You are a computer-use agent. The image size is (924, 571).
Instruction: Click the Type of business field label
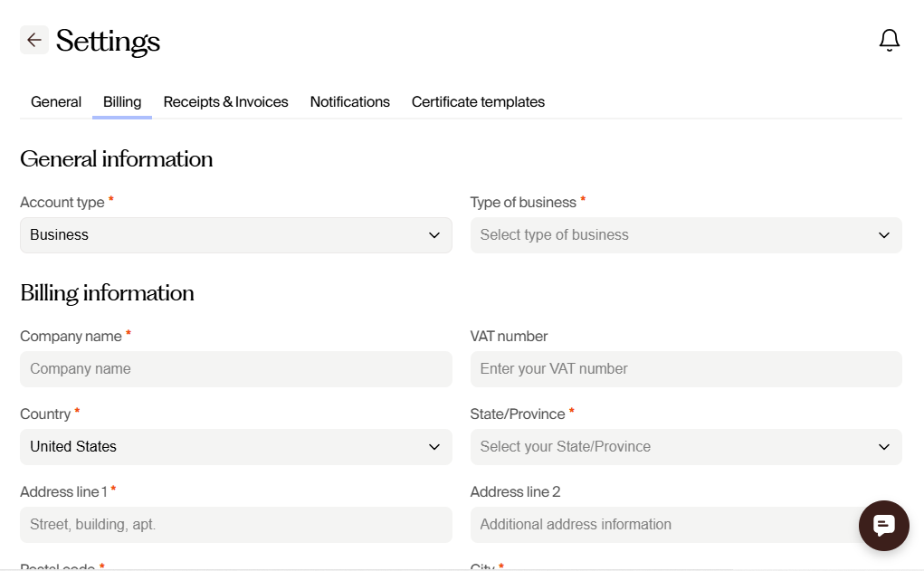click(x=523, y=203)
